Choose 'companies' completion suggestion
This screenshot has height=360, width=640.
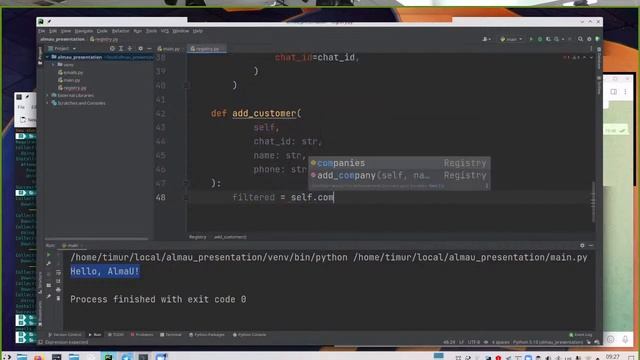399,163
